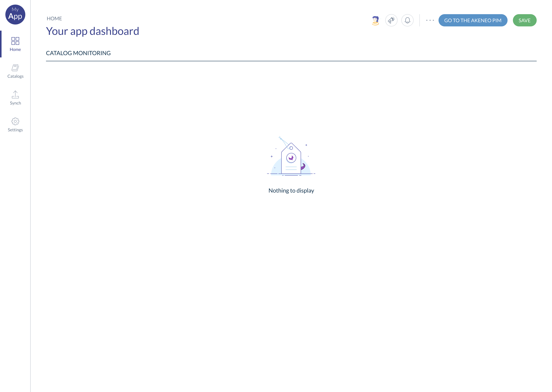The width and height of the screenshot is (552, 392).
Task: Open announcements via megaphone icon
Action: tap(391, 20)
